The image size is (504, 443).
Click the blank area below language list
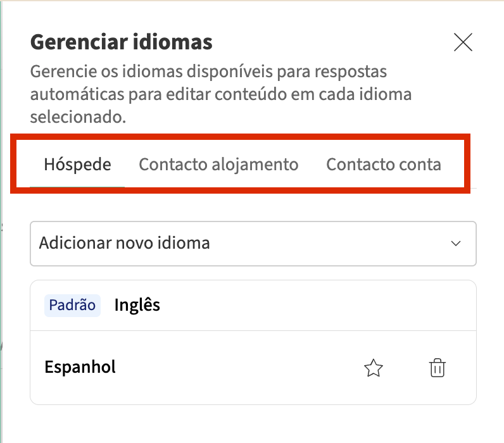(x=253, y=423)
